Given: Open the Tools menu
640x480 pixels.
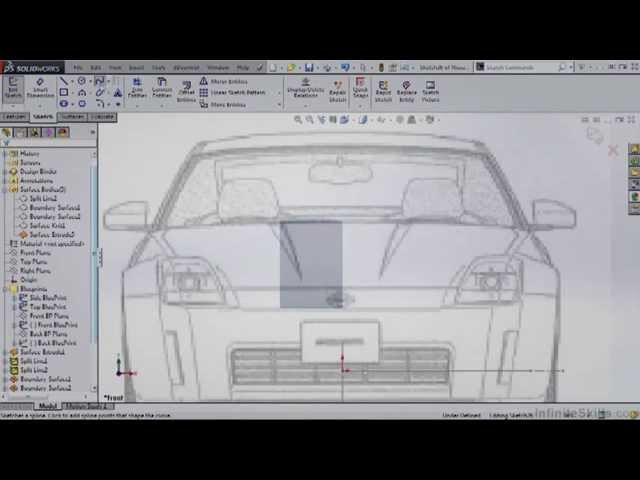Looking at the screenshot, I should (158, 67).
